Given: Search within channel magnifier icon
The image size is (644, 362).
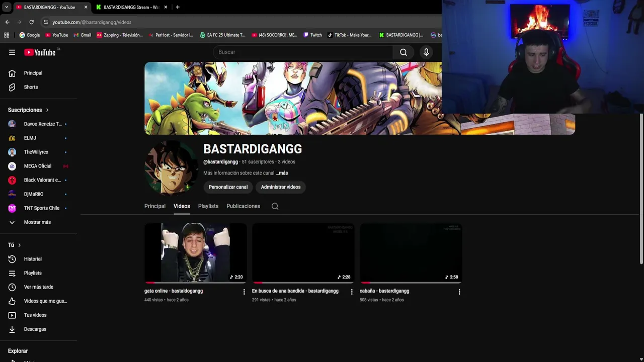Looking at the screenshot, I should click(275, 206).
